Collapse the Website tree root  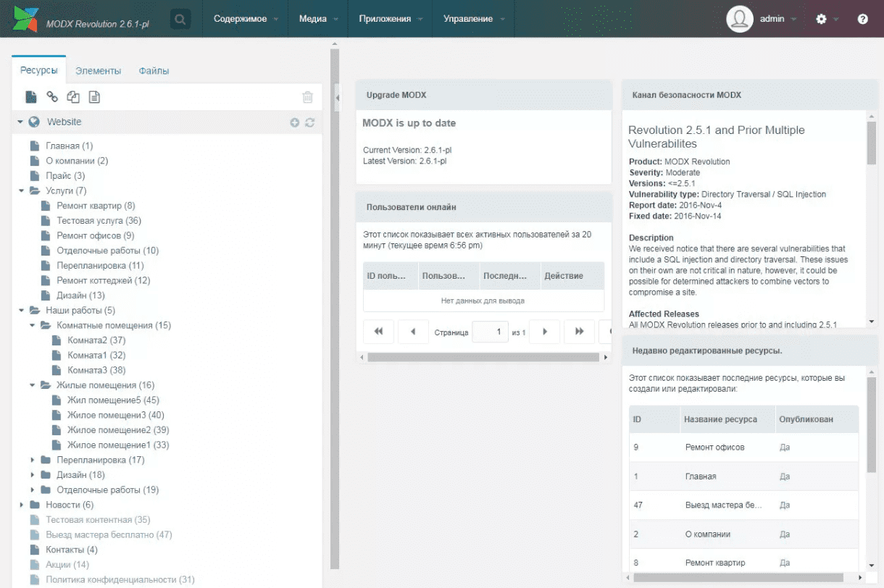tap(18, 122)
